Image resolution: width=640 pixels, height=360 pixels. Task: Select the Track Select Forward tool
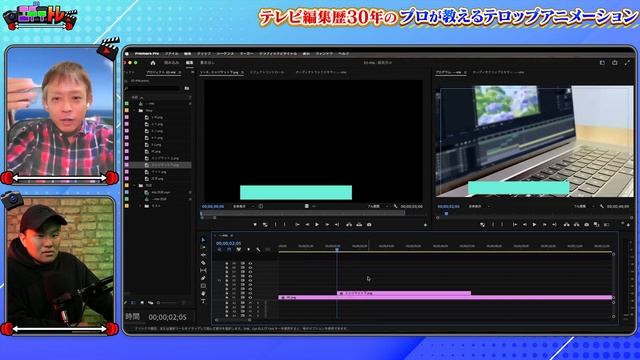pyautogui.click(x=203, y=248)
